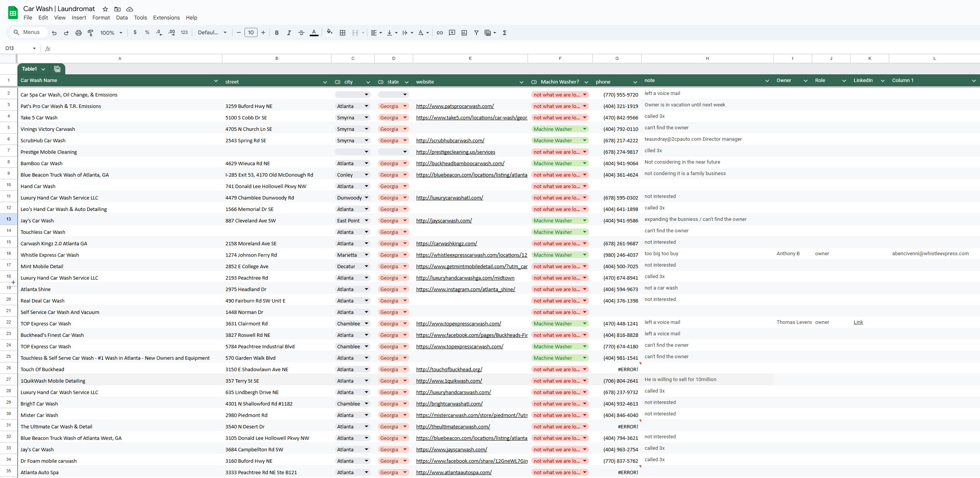The width and height of the screenshot is (980, 478).
Task: Open the text color picker
Action: [x=314, y=33]
